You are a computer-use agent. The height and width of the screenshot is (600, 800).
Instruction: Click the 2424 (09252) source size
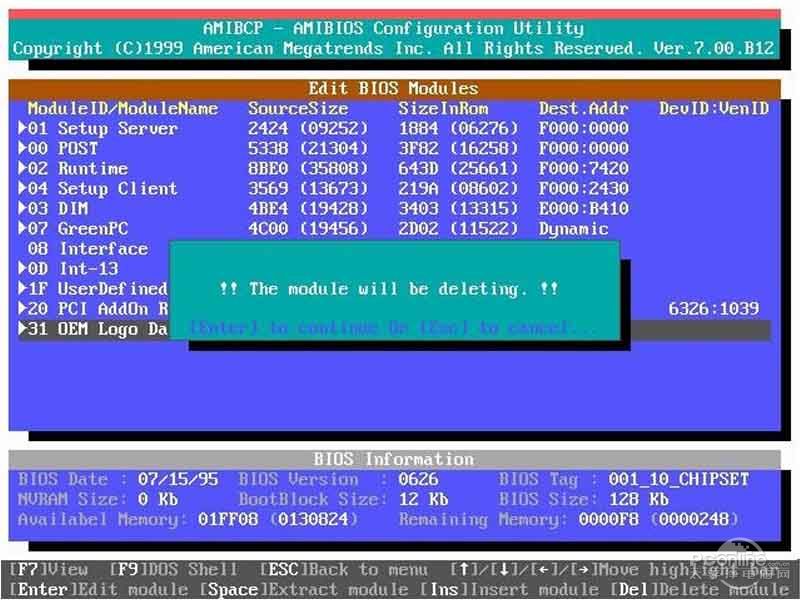[308, 129]
